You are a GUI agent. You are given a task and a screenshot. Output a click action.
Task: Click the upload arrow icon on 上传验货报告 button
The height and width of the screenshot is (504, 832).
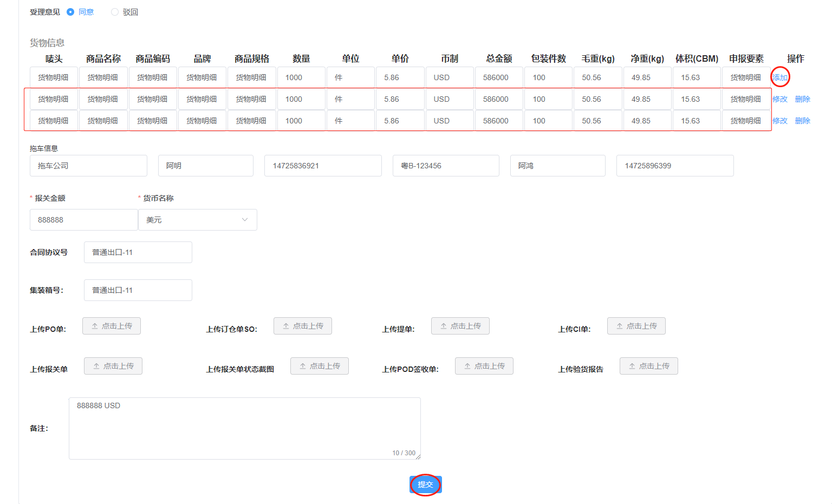point(632,366)
